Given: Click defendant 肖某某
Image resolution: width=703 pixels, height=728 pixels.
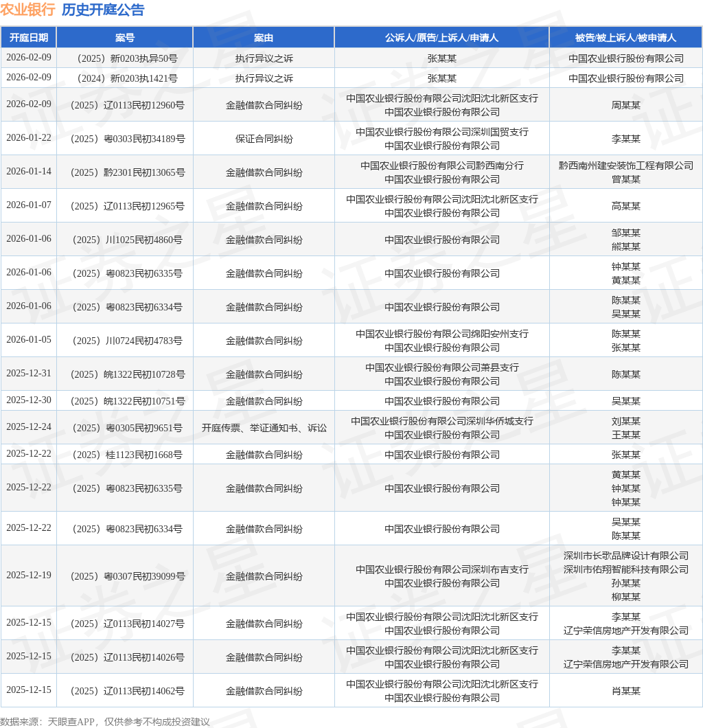Looking at the screenshot, I should click(x=625, y=691).
